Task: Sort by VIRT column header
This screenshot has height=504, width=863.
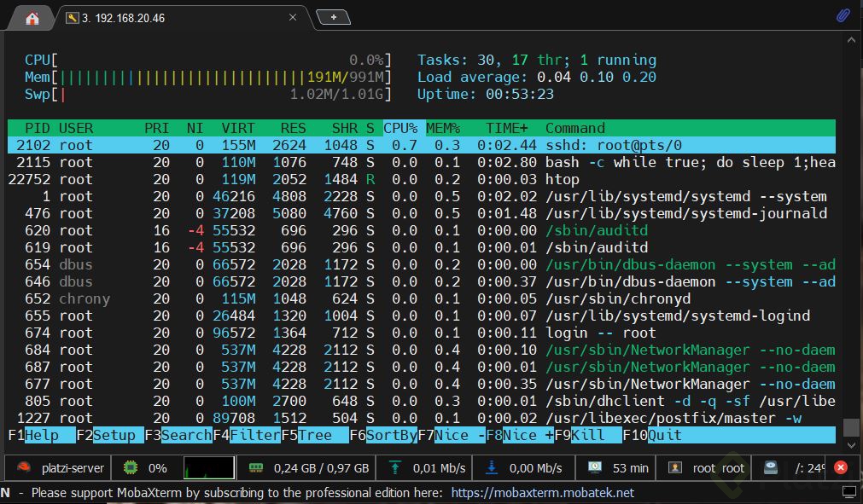Action: coord(238,128)
